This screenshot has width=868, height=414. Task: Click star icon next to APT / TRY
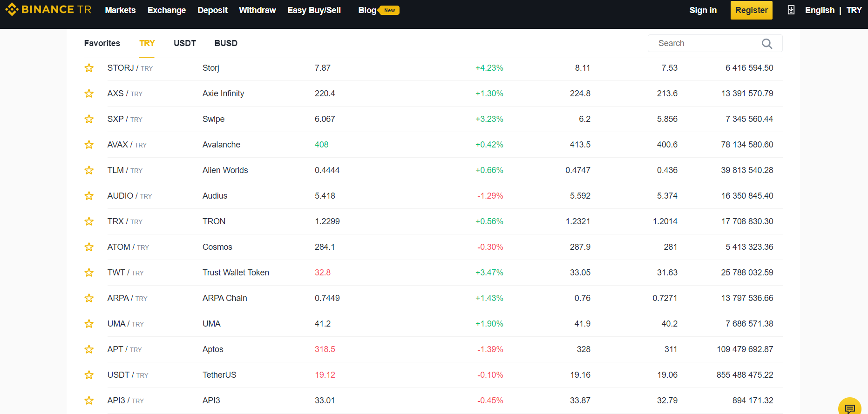pos(89,349)
